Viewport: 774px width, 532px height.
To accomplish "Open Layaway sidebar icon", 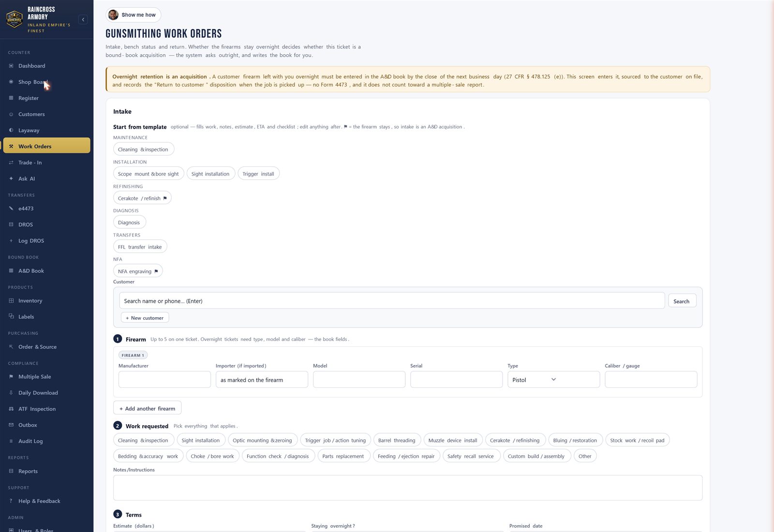I will [11, 130].
